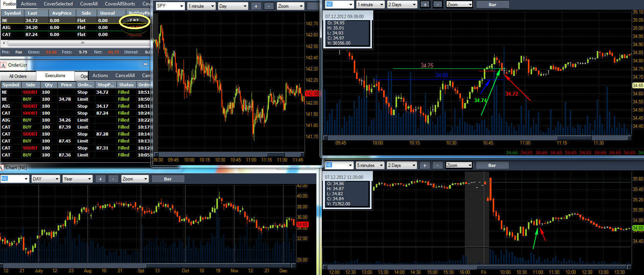The height and width of the screenshot is (275, 644).
Task: Open the NE symbol dropdown in 1 minute chart
Action: (x=339, y=5)
